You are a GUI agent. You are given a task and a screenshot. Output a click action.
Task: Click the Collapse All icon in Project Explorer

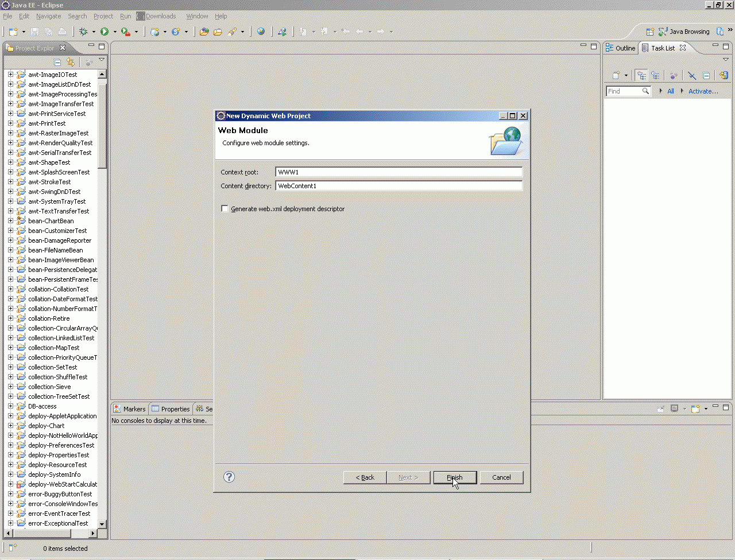(x=57, y=62)
